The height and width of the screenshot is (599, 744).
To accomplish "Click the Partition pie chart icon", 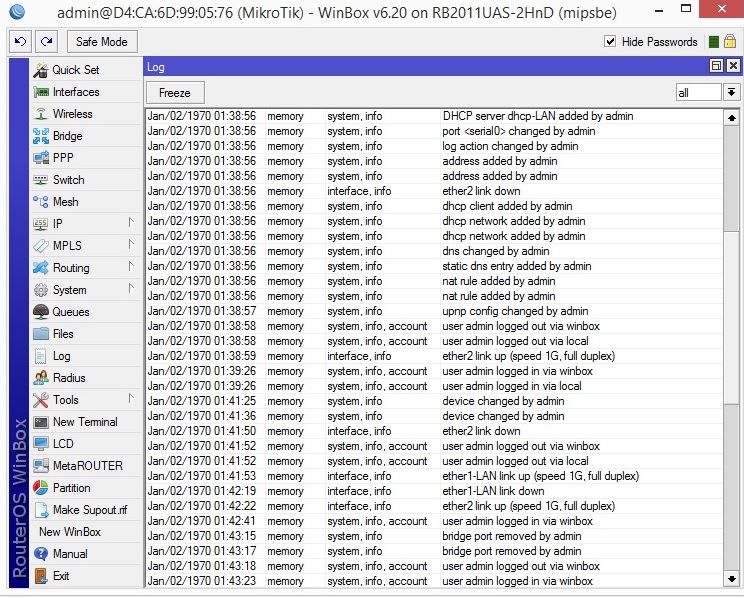I will tap(41, 488).
